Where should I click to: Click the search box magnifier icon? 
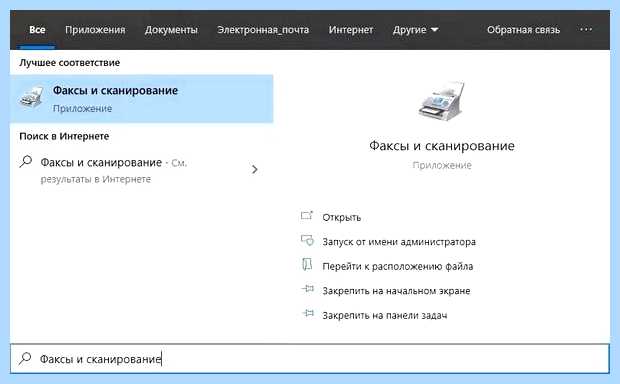point(25,358)
